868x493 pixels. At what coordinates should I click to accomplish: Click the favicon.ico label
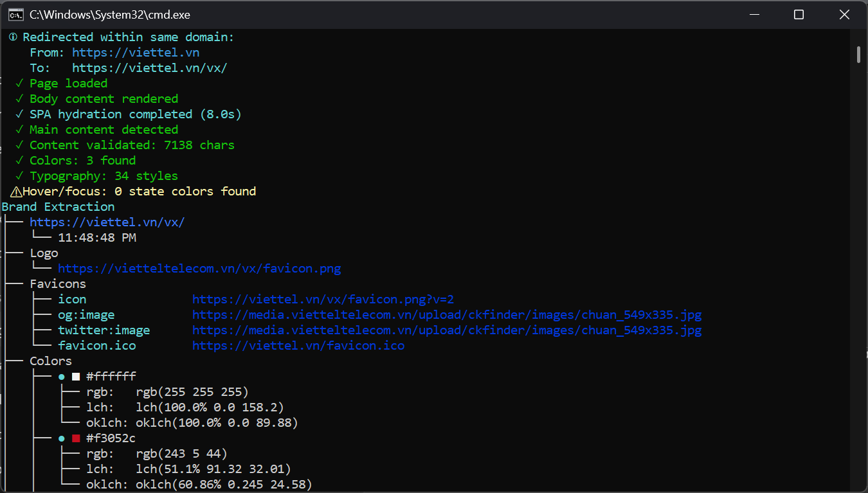pos(97,346)
